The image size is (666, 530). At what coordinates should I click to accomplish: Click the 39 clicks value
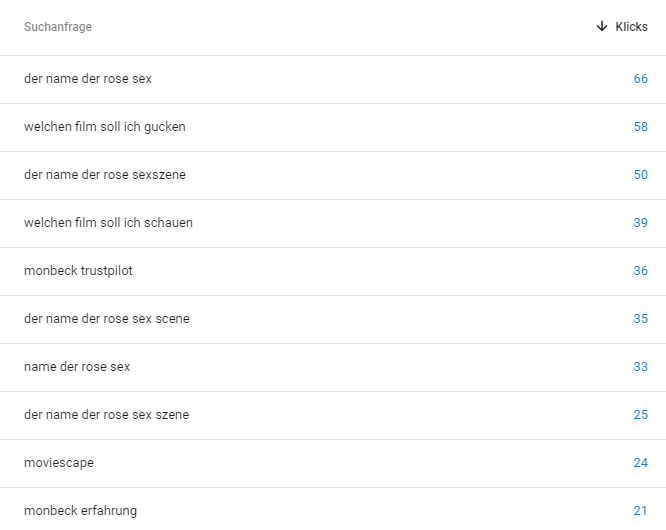click(x=640, y=223)
